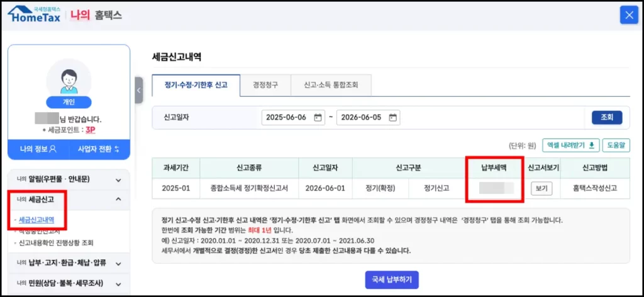Viewport: 644px width, 297px height.
Task: Click the 신고일자 column header
Action: 325,168
